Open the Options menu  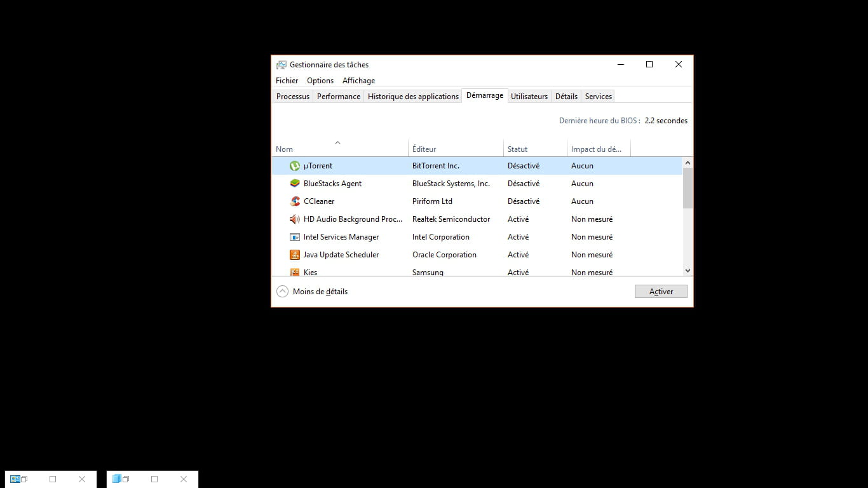click(320, 81)
